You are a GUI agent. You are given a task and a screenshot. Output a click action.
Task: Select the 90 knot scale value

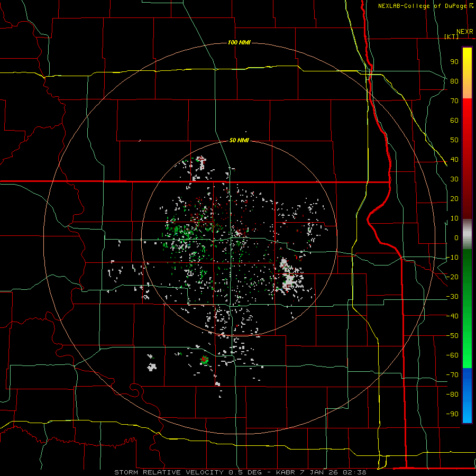(454, 62)
